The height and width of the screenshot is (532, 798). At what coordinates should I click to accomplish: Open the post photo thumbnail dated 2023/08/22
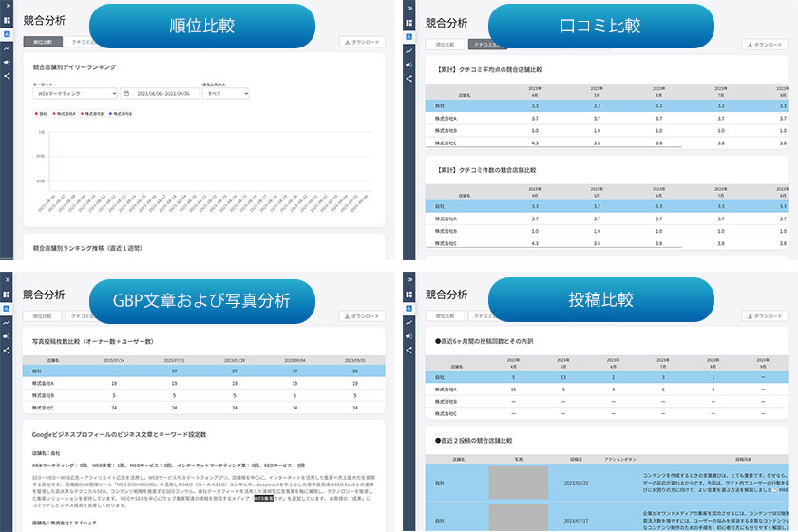coord(519,483)
